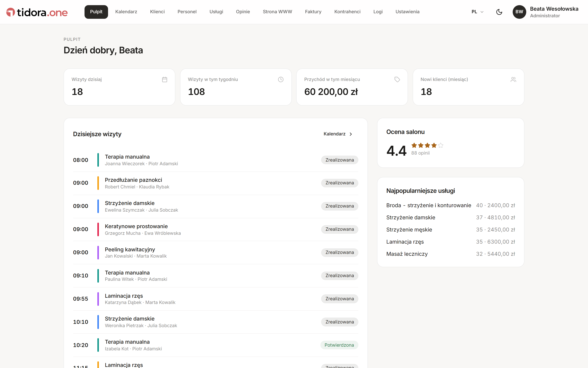Screen dimensions: 588x368
Task: View the Logi page
Action: point(378,12)
